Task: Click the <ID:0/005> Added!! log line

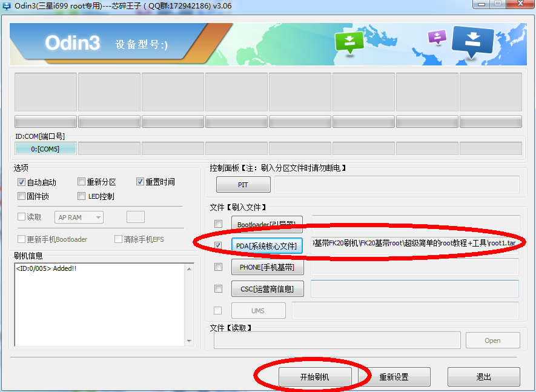Action: point(46,268)
